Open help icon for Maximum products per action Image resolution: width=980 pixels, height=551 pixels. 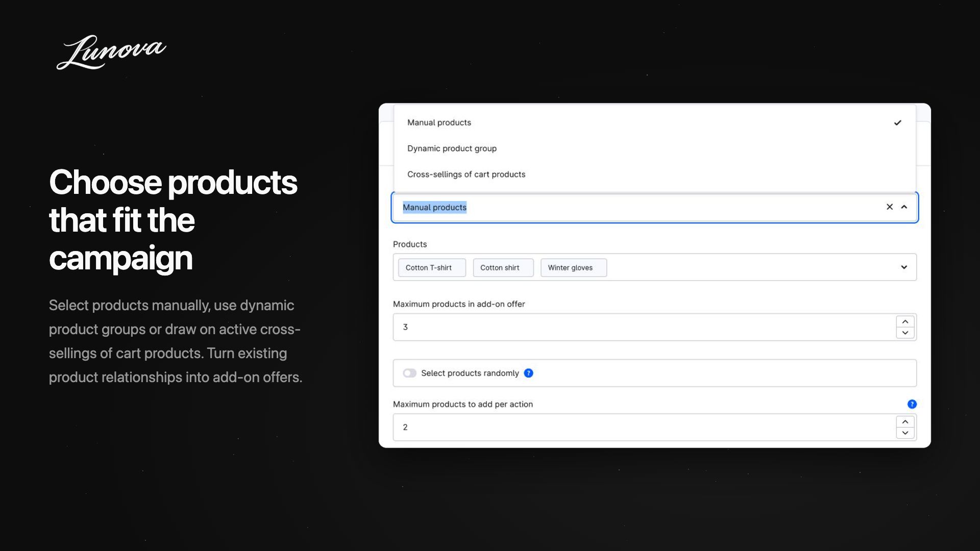912,404
